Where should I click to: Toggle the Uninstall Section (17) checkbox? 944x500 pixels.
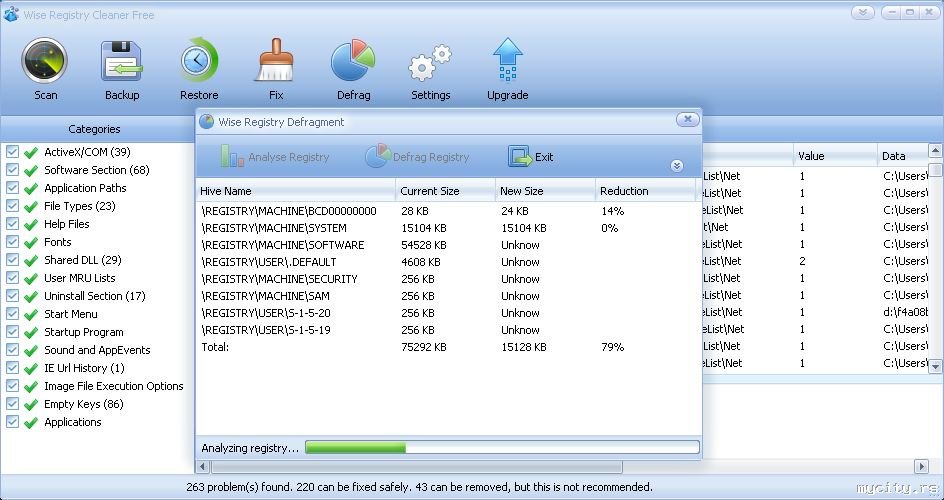pyautogui.click(x=12, y=296)
